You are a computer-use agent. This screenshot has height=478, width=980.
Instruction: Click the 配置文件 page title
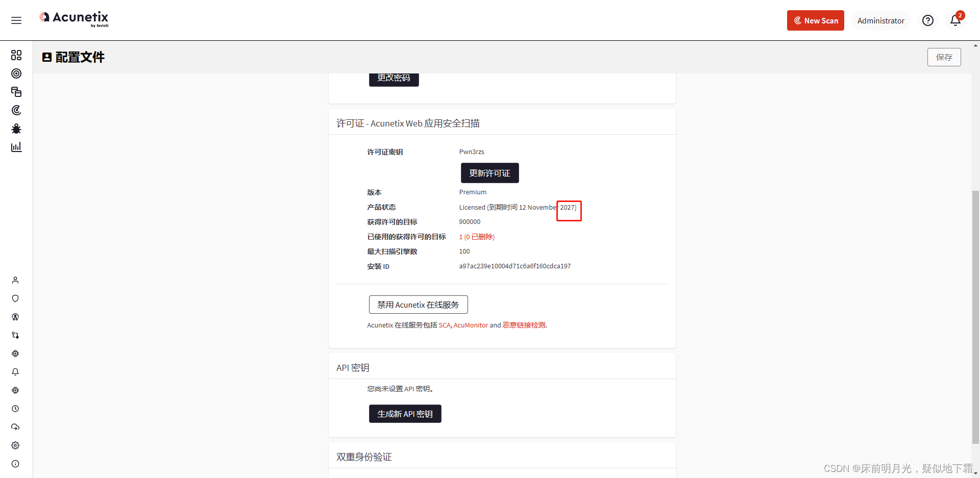tap(80, 57)
